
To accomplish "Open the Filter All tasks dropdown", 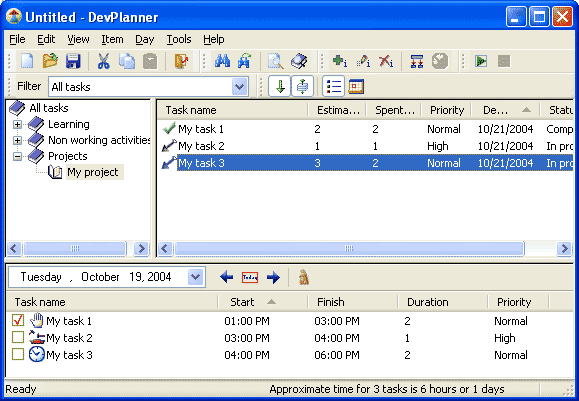I will (x=239, y=87).
